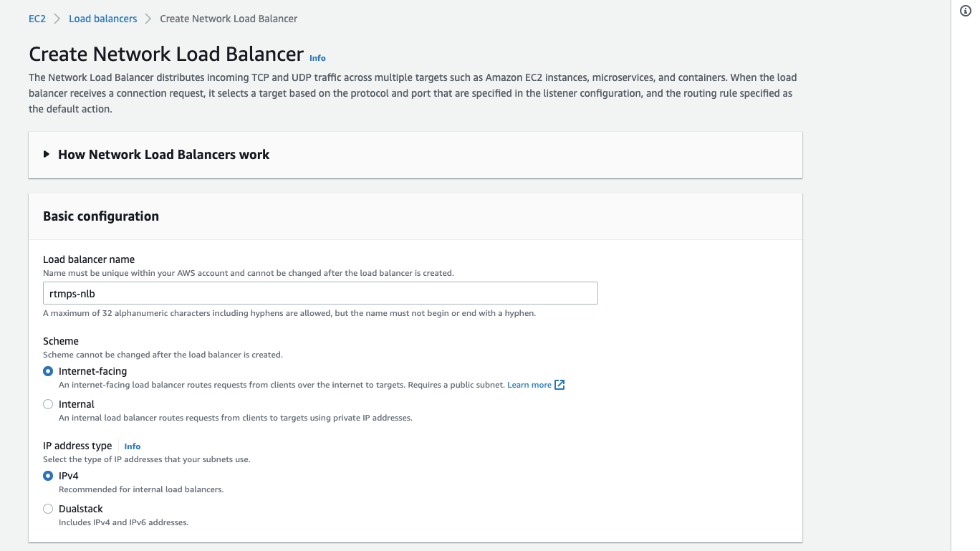Open the info panel icon at top right

(x=965, y=11)
